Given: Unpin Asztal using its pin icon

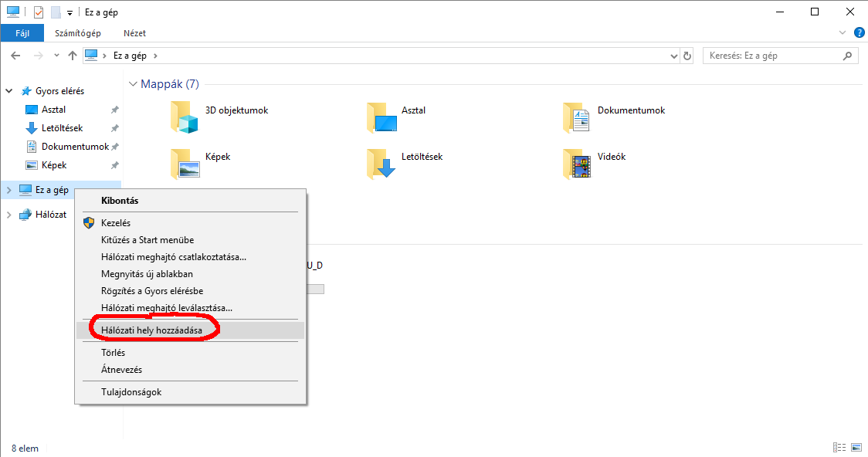Looking at the screenshot, I should [x=114, y=110].
